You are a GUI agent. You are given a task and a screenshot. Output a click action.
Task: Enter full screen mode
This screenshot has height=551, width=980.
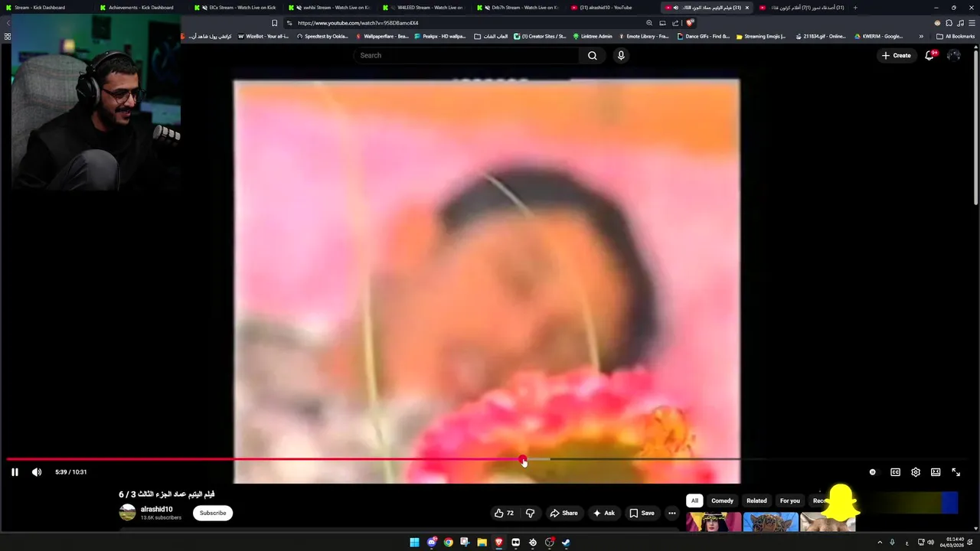pos(955,472)
